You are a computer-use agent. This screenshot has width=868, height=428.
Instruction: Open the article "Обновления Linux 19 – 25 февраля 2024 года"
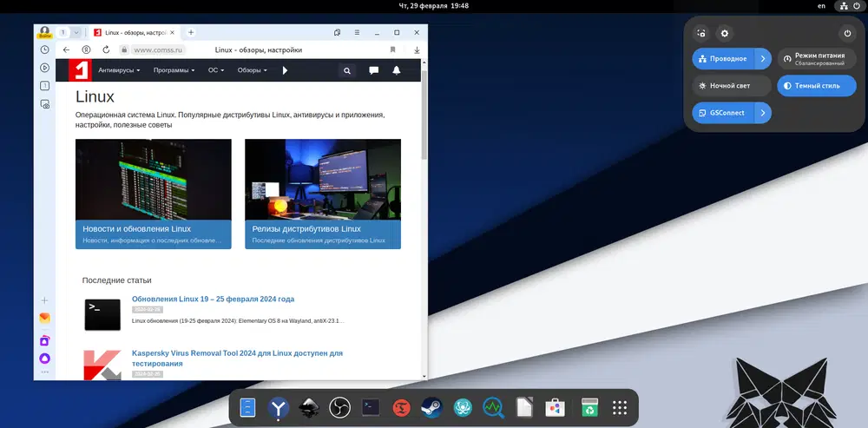click(x=213, y=299)
